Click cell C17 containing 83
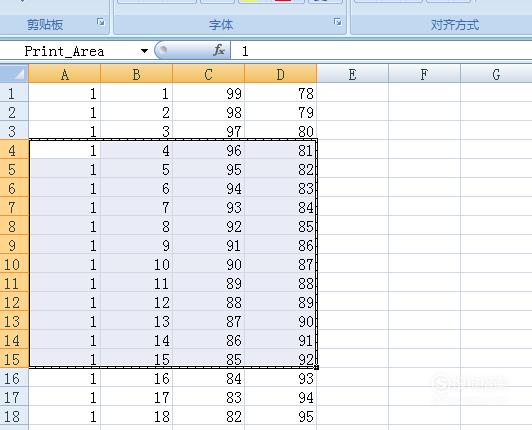Image resolution: width=532 pixels, height=430 pixels. point(208,397)
